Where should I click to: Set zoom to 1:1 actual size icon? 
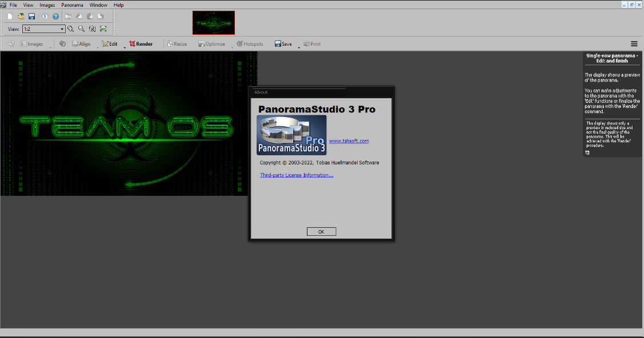[93, 29]
